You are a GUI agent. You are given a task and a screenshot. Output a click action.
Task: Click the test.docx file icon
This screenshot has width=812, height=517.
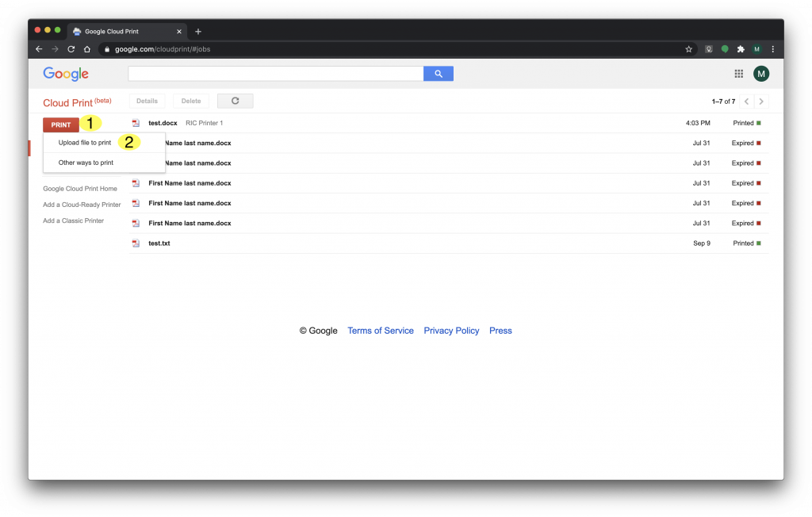[136, 123]
